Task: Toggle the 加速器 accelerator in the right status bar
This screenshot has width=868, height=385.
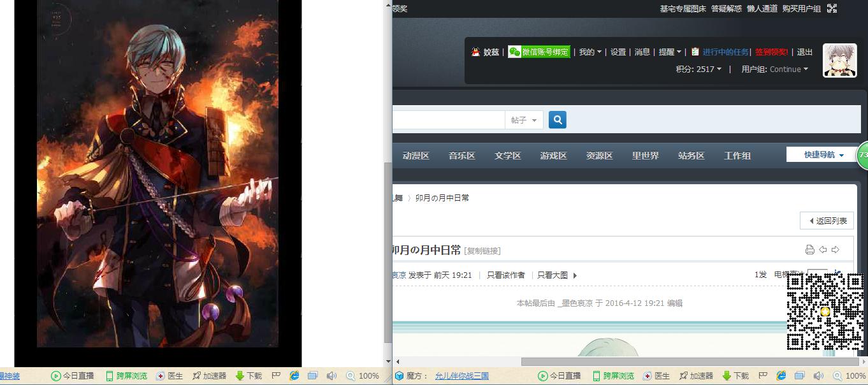Action: click(696, 376)
